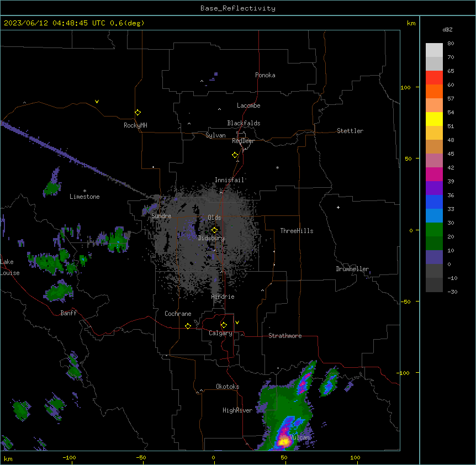Screen dimensions: 476x465
Task: Click the Airdrie label
Action: [223, 297]
